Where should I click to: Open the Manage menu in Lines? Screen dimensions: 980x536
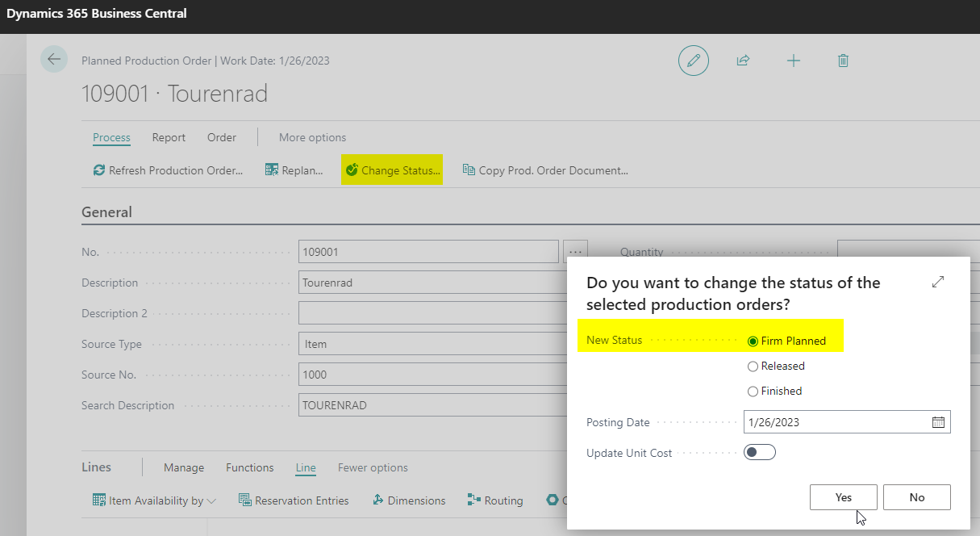point(184,467)
